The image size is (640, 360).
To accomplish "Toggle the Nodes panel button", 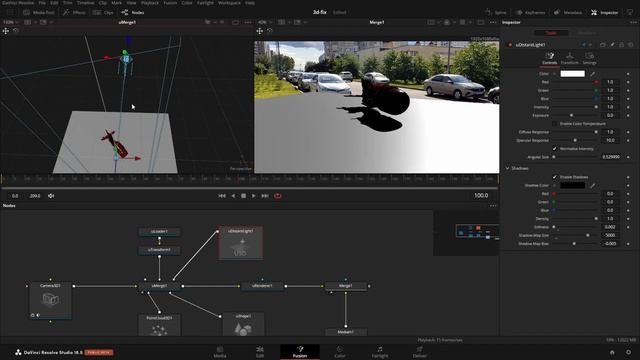I will [133, 13].
